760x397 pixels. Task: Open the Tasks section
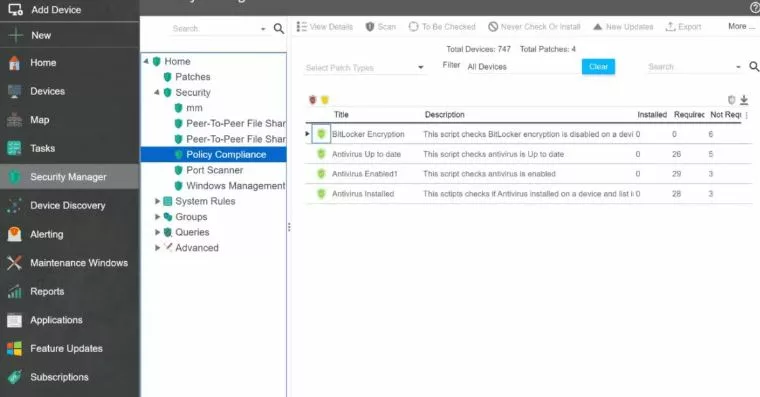click(x=42, y=148)
